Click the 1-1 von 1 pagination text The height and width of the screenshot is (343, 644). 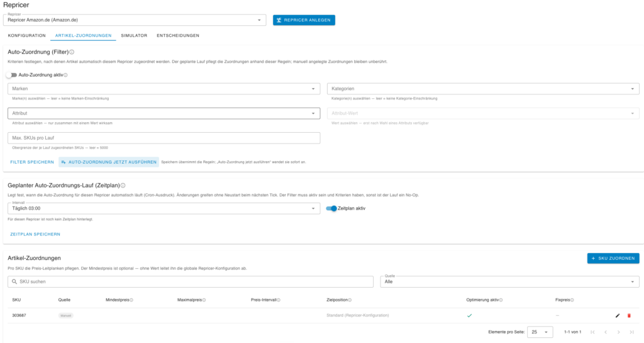pos(572,332)
